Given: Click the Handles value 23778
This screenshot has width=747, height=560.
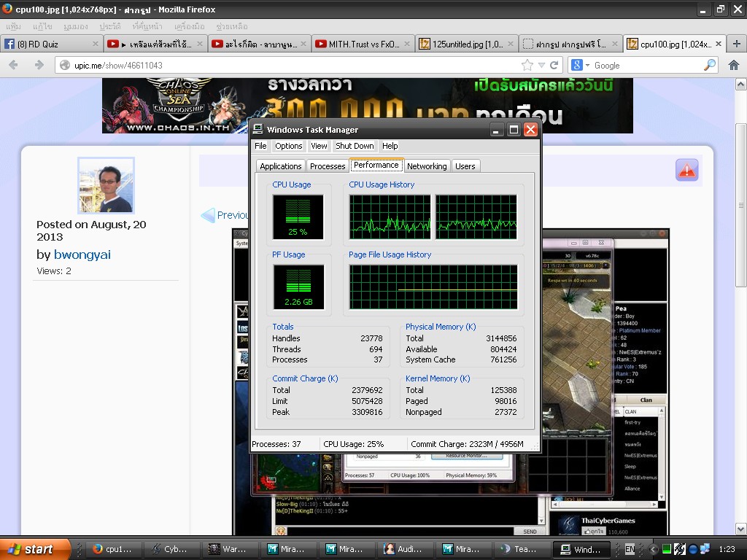Looking at the screenshot, I should click(x=371, y=338).
